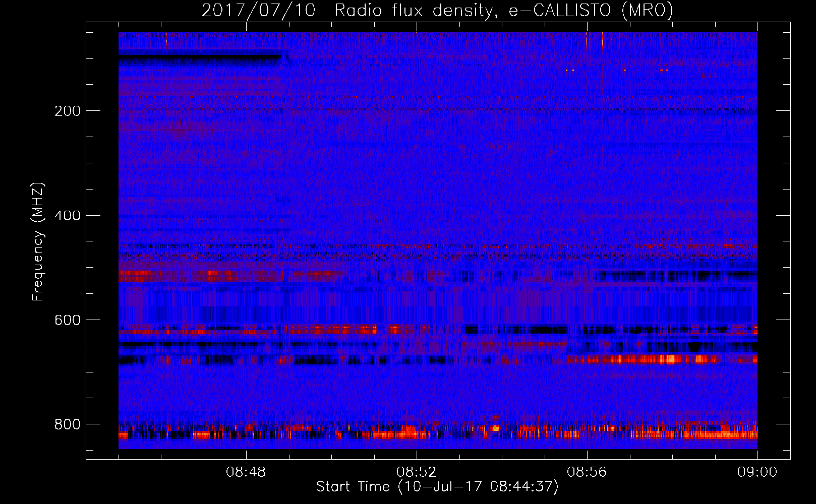816x504 pixels.
Task: Click the "08:48" time tick label
Action: (246, 472)
